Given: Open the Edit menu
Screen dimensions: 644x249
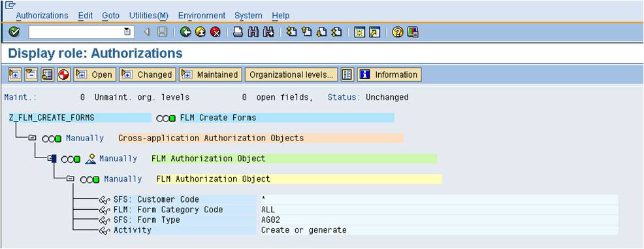Looking at the screenshot, I should (86, 16).
